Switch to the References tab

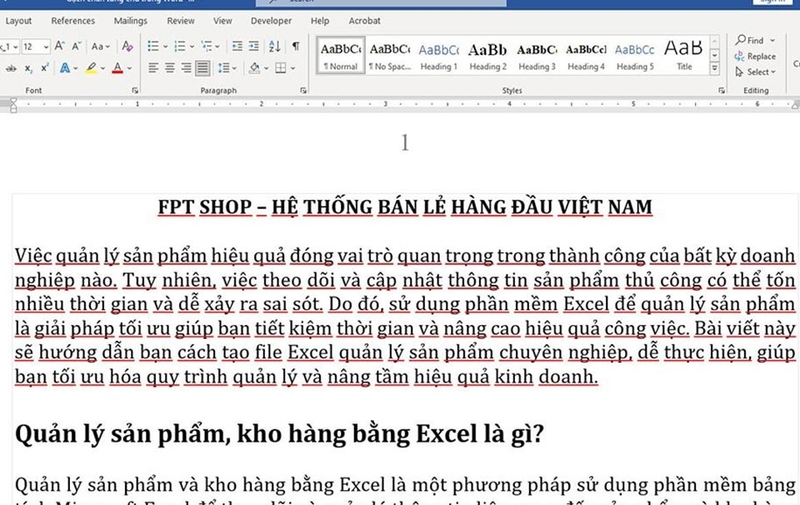[x=73, y=21]
